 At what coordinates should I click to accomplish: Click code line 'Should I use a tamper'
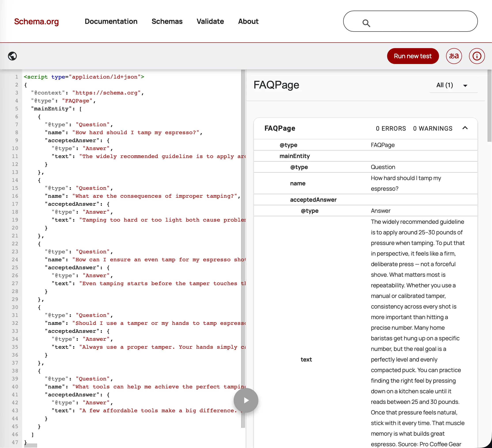coord(145,323)
